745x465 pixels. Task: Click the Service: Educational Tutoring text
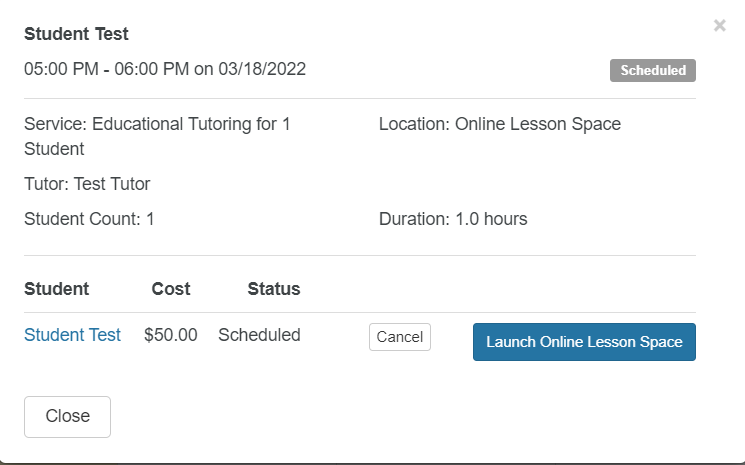tap(157, 136)
